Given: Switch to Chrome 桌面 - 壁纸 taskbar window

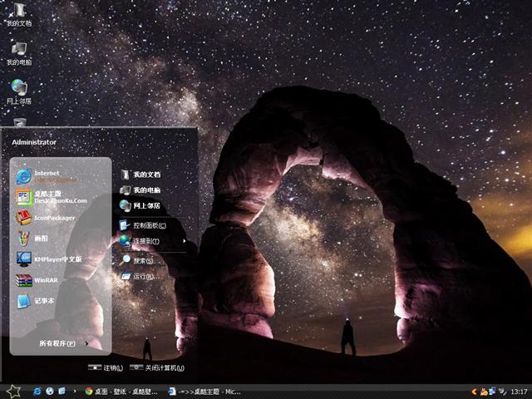Looking at the screenshot, I should click(121, 392).
